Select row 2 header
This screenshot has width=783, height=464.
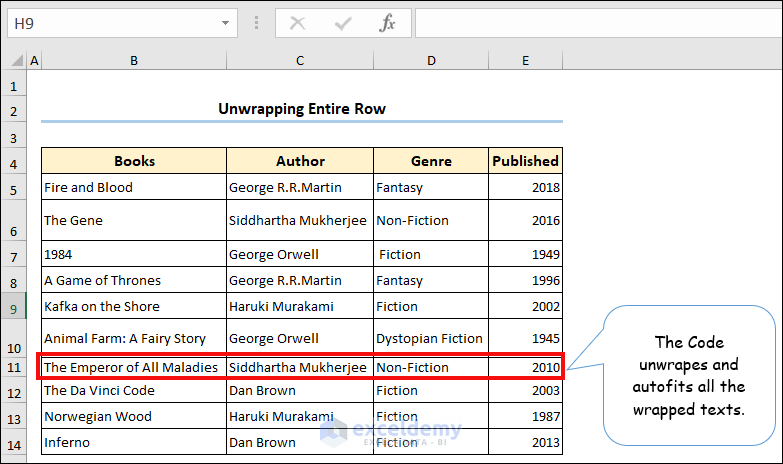click(x=13, y=109)
